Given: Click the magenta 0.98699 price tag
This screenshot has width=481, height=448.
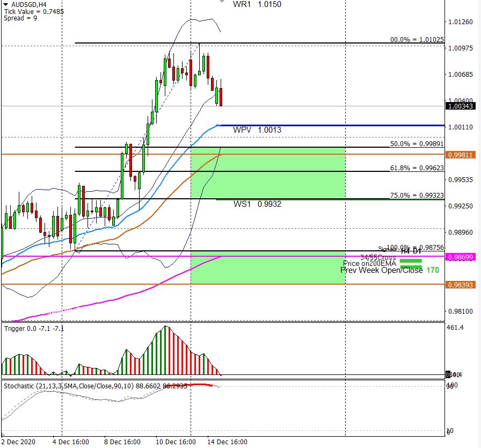Looking at the screenshot, I should 460,257.
